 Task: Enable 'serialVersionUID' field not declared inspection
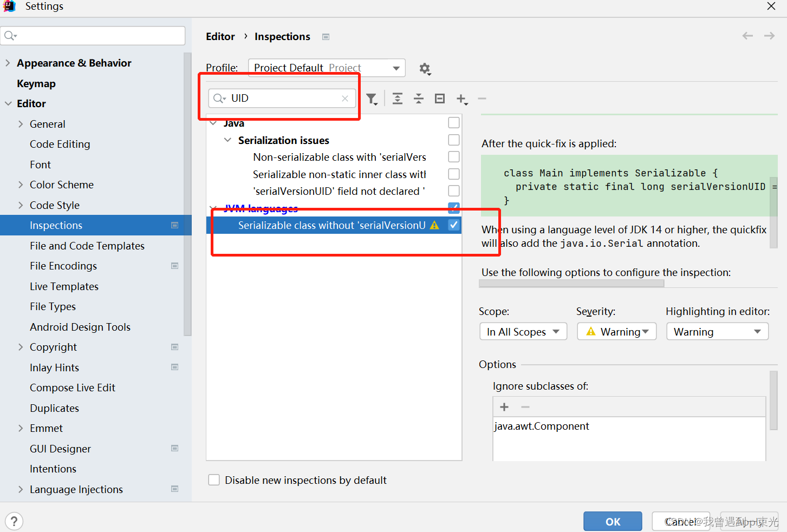tap(454, 191)
